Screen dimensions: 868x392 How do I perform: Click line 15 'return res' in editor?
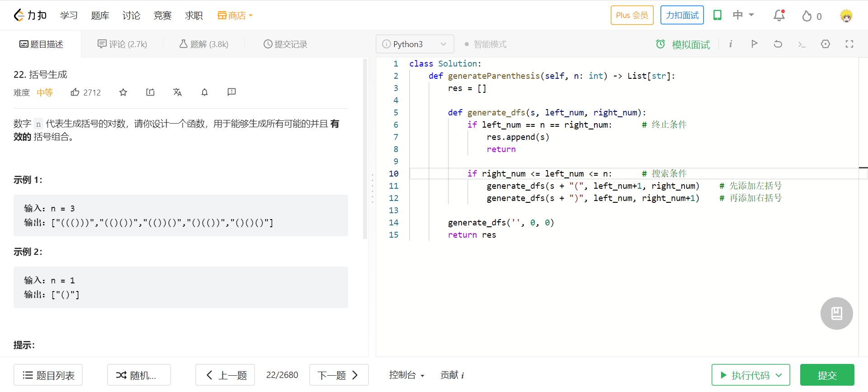click(x=472, y=235)
